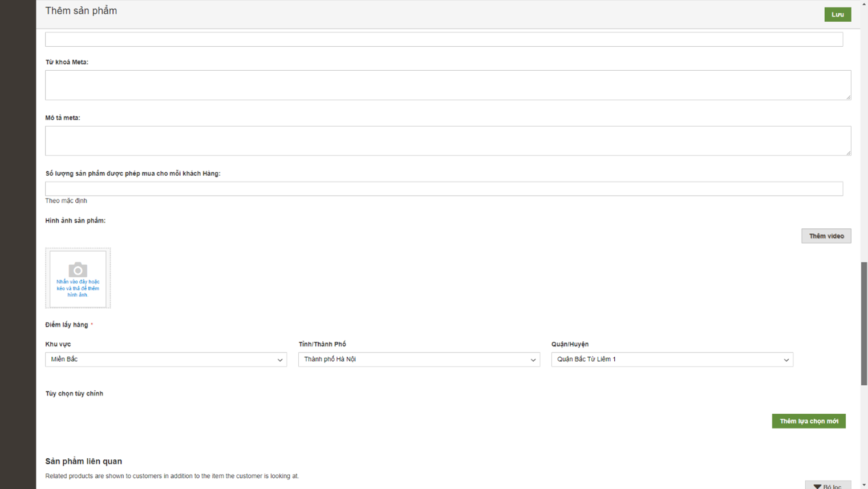Focus the Từ khoá Meta text area
The width and height of the screenshot is (868, 489).
[448, 85]
